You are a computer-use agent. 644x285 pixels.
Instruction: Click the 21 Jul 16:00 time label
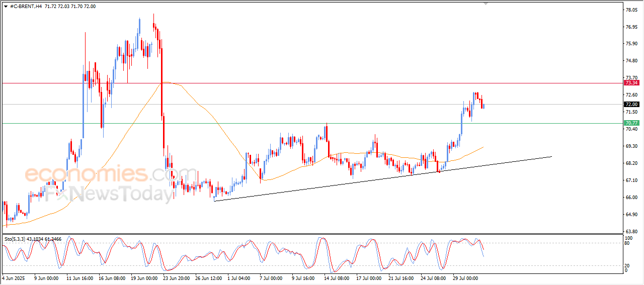point(401,277)
